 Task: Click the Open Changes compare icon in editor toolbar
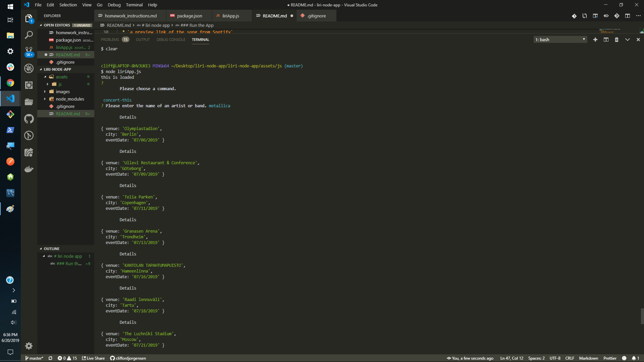(x=585, y=16)
